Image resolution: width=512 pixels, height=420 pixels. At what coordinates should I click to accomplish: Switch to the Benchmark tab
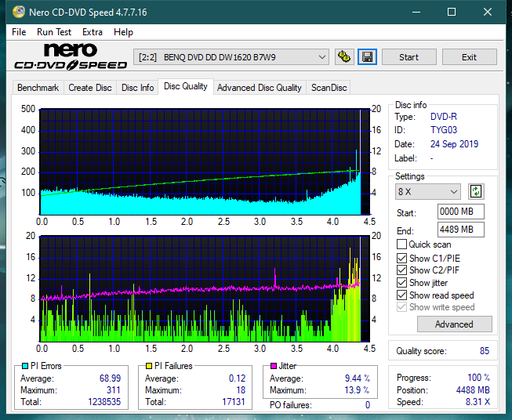[38, 88]
